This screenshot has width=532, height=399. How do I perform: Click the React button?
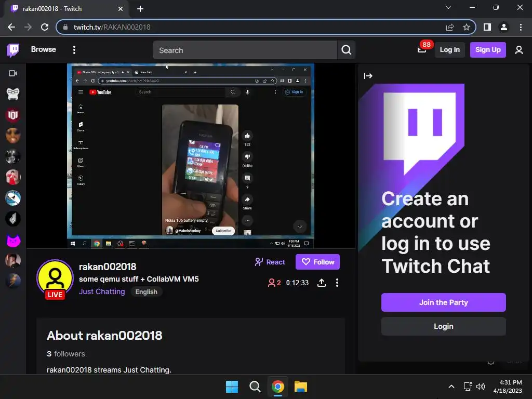(x=270, y=262)
